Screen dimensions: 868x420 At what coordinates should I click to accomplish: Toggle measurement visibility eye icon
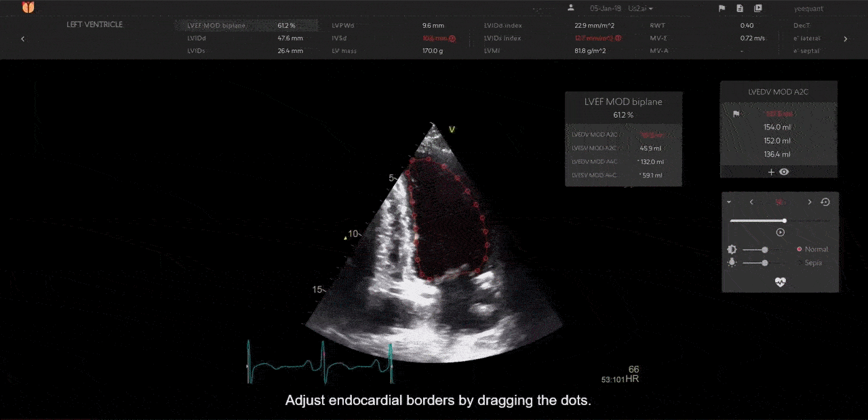pyautogui.click(x=785, y=172)
